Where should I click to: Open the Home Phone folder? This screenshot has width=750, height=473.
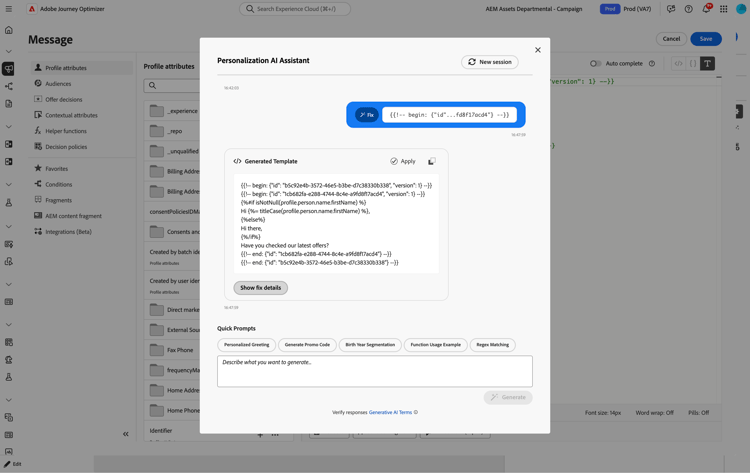172,410
